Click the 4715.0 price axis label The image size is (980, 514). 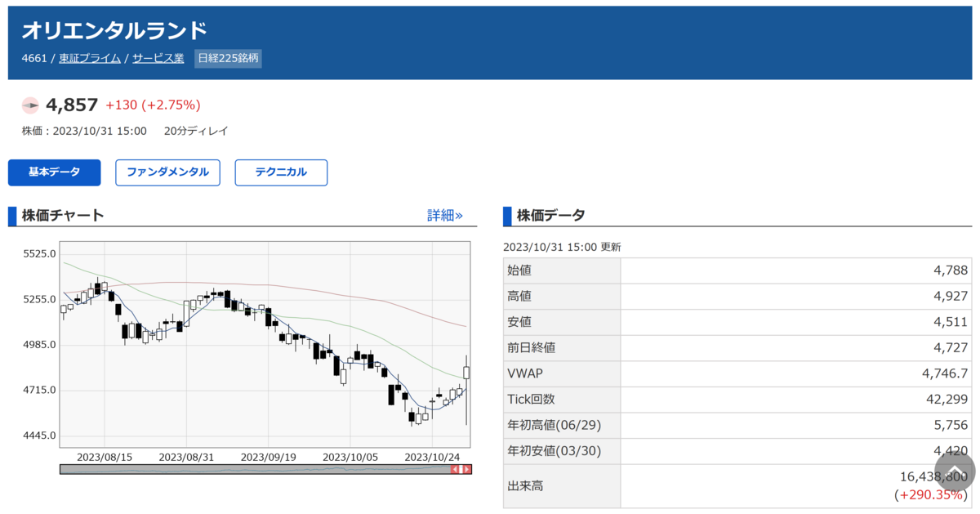point(40,390)
